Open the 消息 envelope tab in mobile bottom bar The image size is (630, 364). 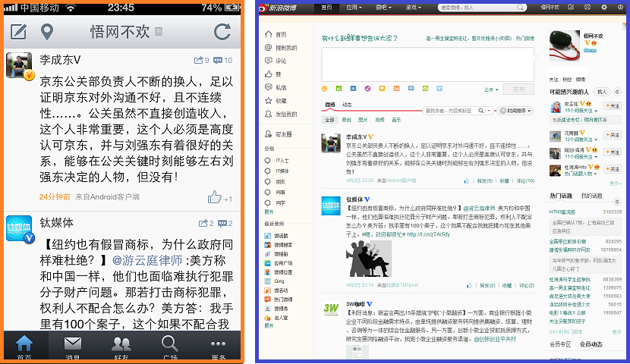pos(73,344)
